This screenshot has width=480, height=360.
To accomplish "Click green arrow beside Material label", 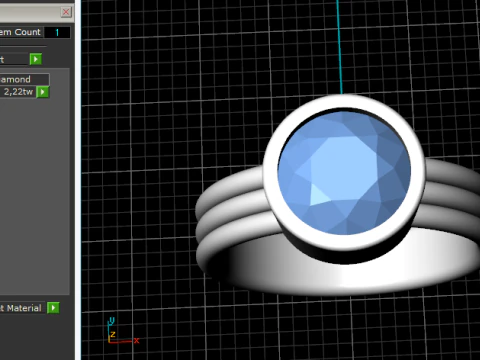I will point(53,308).
